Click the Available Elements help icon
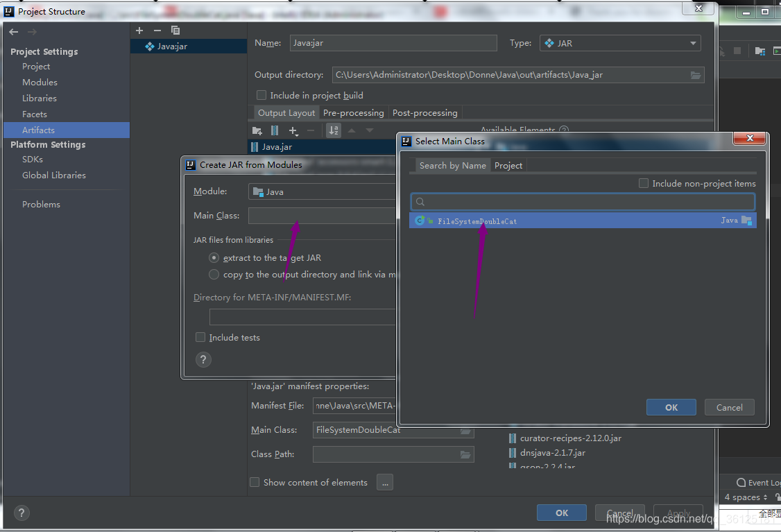Image resolution: width=781 pixels, height=532 pixels. tap(564, 130)
